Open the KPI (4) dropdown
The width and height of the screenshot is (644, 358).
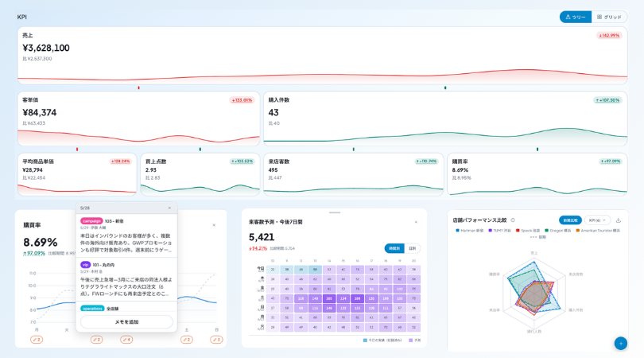pos(597,220)
